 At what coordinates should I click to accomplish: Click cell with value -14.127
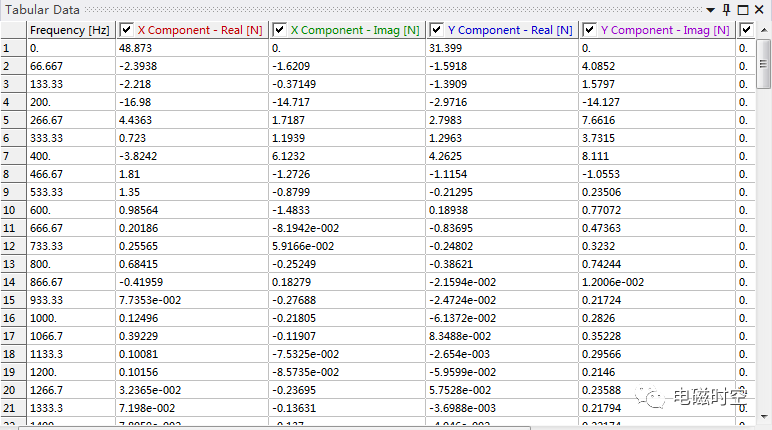click(x=657, y=102)
